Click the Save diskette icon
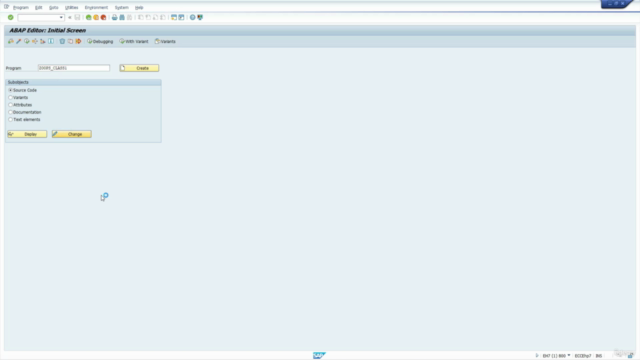 77,18
